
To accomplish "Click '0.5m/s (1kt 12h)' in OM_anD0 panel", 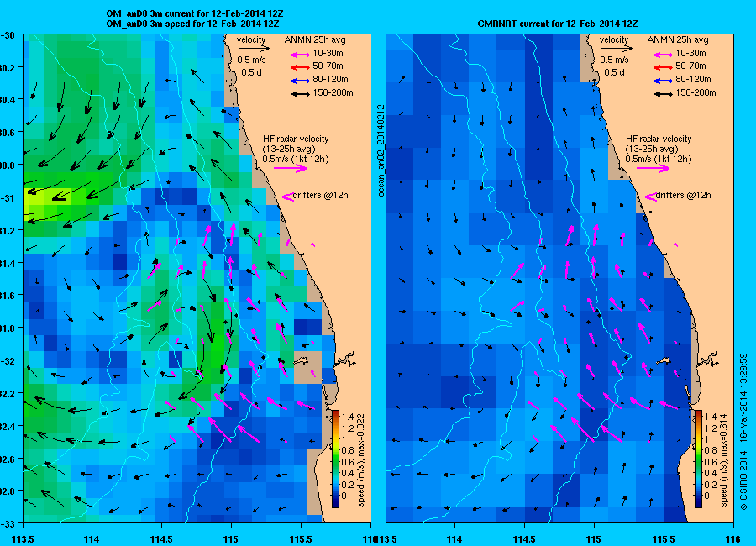I will pyautogui.click(x=296, y=159).
